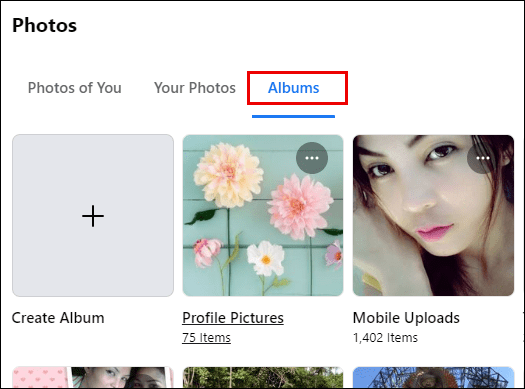This screenshot has height=389, width=525.
Task: Open the album with green trees cover
Action: [263, 378]
